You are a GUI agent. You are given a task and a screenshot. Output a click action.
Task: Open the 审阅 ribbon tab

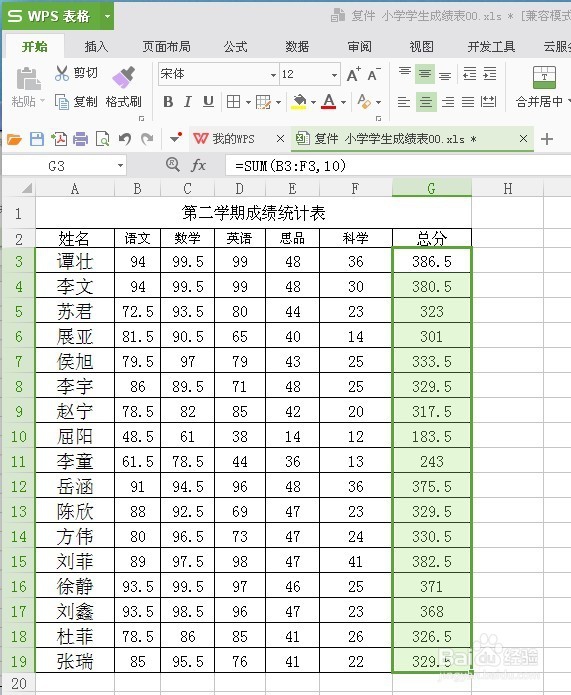[x=360, y=47]
